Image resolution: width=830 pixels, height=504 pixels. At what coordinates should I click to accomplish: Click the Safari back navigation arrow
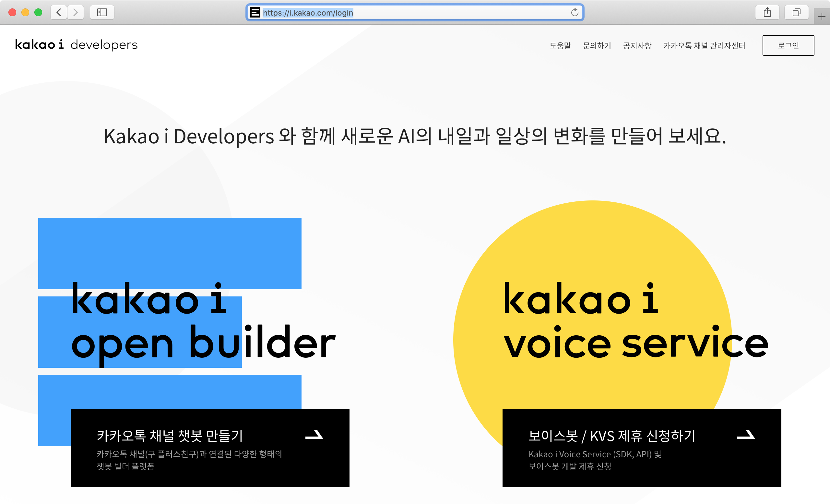pos(59,12)
